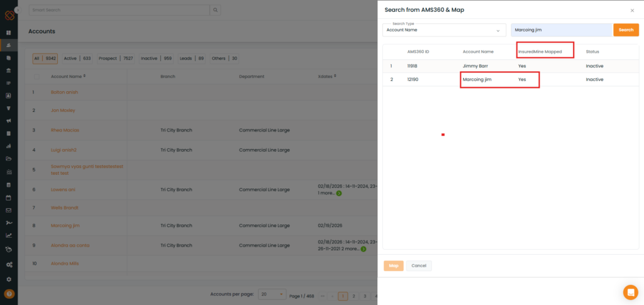Sort by the Account Name column arrow
Viewport: 644px width, 305px height.
point(84,76)
